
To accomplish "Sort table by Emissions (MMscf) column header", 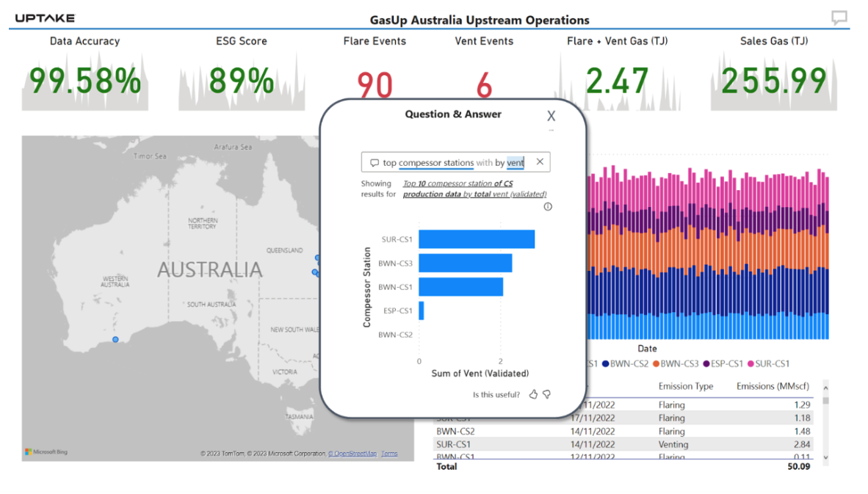I will point(773,386).
